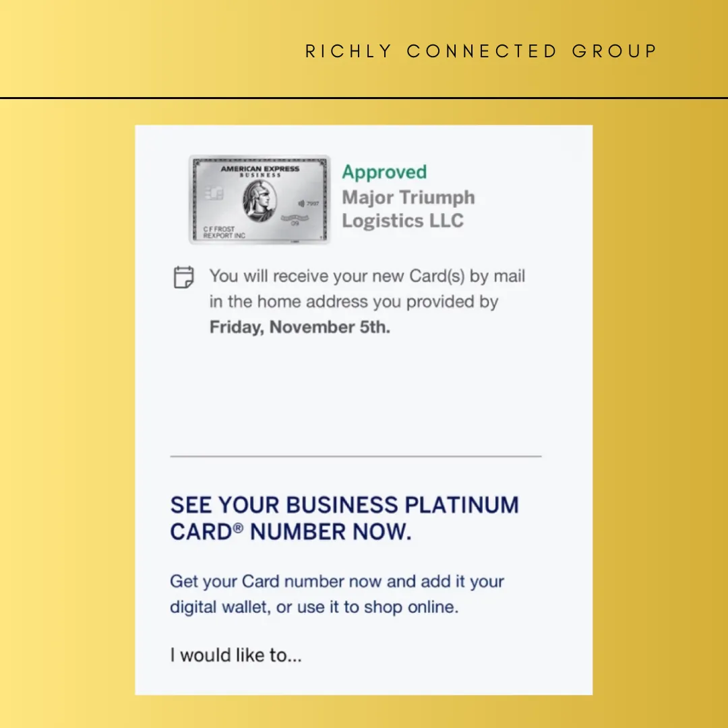Click the Major Triumph Logistics LLC name

(408, 209)
